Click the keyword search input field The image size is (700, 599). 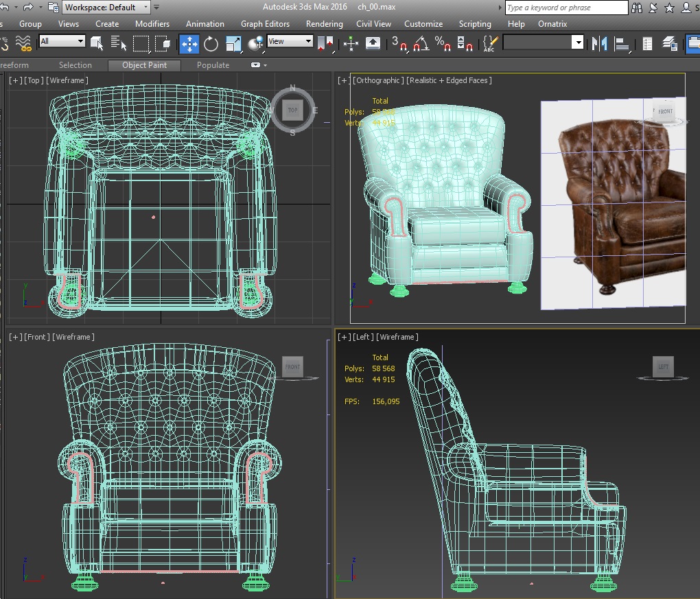tap(566, 8)
